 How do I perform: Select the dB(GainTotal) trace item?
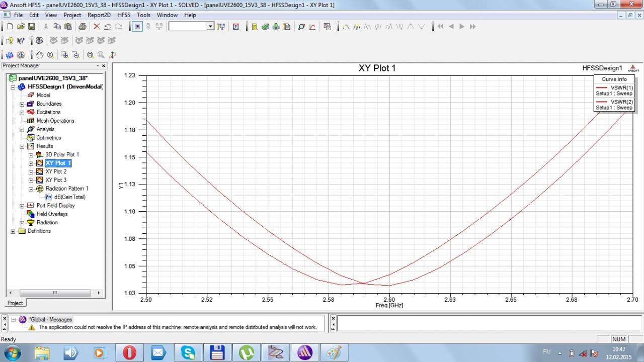pyautogui.click(x=69, y=197)
